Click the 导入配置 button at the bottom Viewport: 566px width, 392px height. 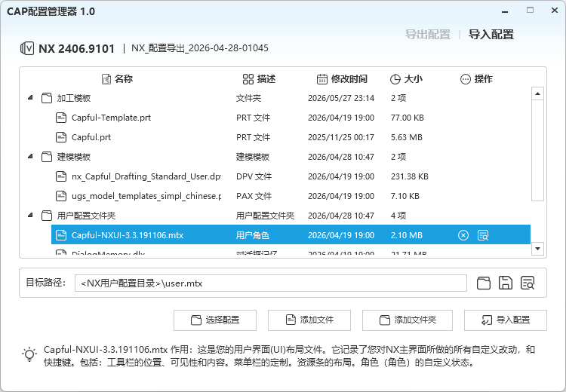click(506, 320)
